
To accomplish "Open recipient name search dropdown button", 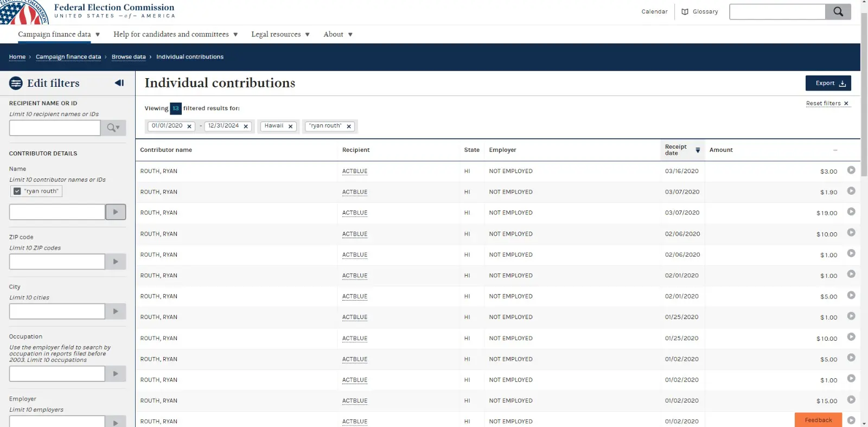I will coord(113,128).
